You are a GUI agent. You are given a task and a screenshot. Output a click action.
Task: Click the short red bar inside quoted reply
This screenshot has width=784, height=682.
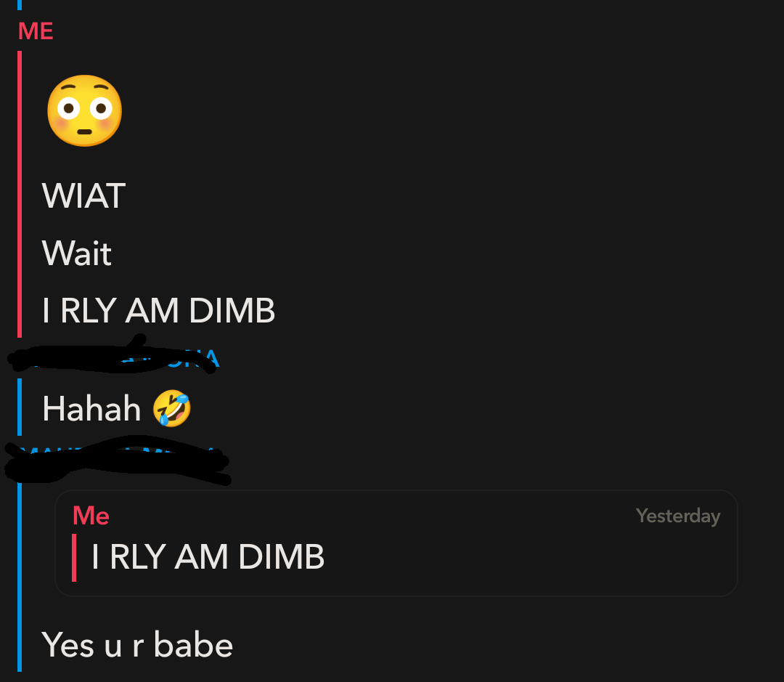[x=74, y=558]
